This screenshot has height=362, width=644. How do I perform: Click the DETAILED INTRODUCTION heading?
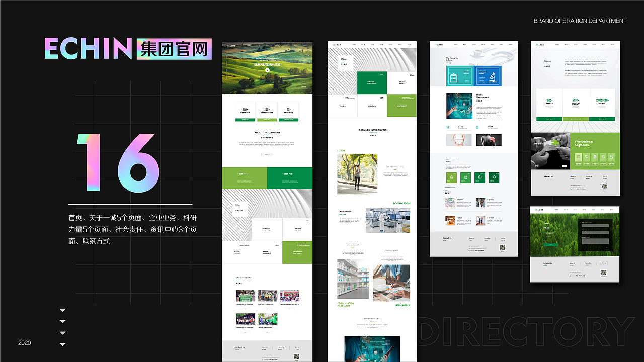[x=373, y=130]
